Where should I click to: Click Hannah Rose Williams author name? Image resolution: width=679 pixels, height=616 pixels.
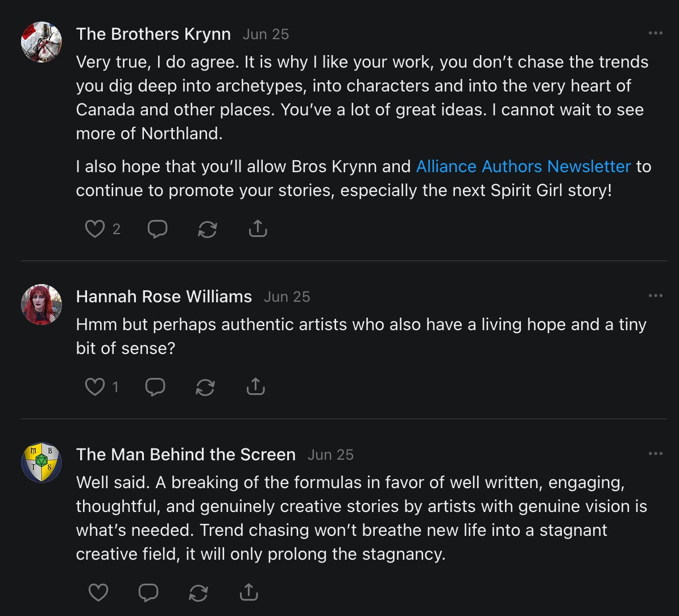[164, 297]
